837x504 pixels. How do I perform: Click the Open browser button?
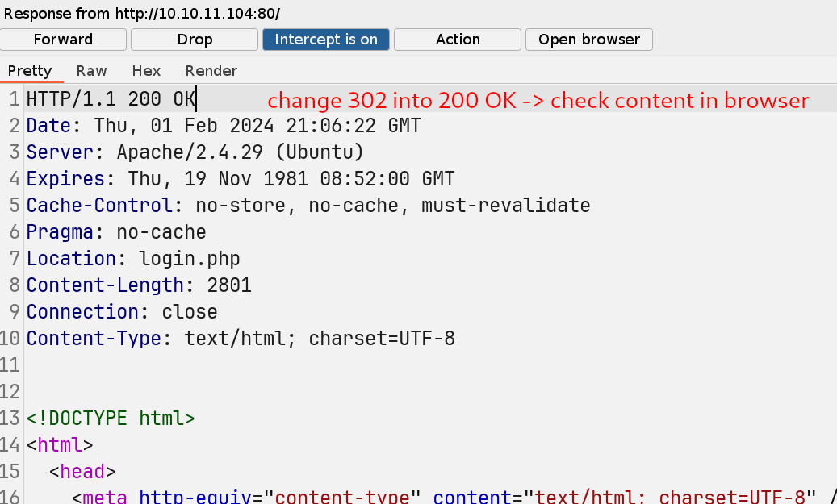coord(588,40)
